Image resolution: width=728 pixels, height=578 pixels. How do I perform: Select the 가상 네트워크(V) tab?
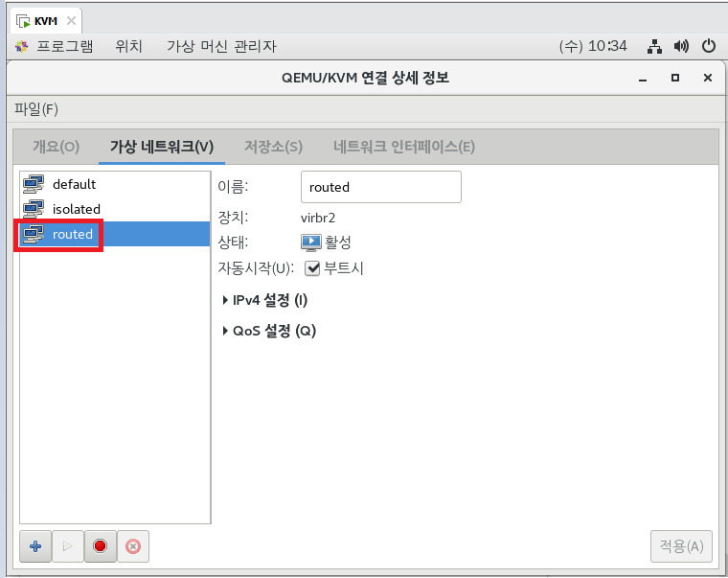[x=162, y=147]
